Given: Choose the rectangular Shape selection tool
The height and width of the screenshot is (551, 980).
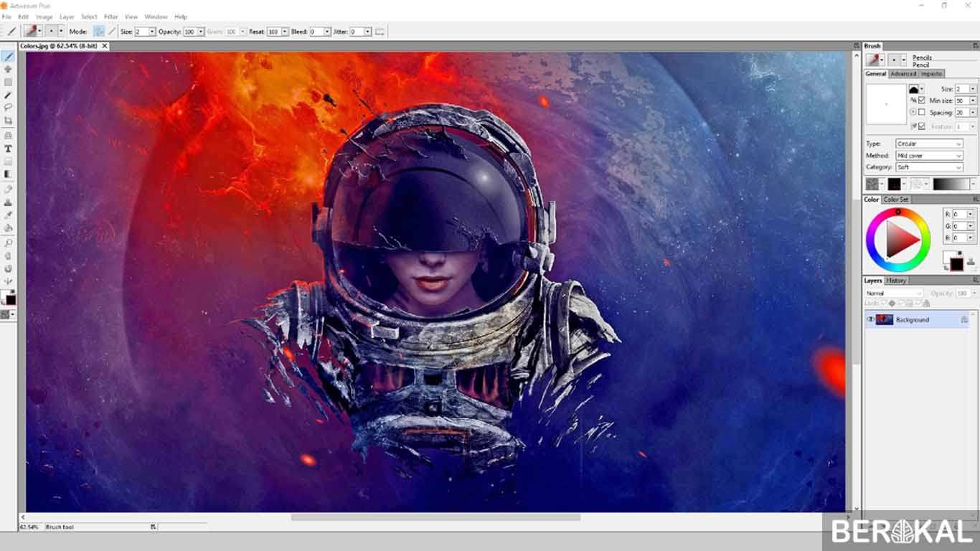Looking at the screenshot, I should [x=8, y=82].
